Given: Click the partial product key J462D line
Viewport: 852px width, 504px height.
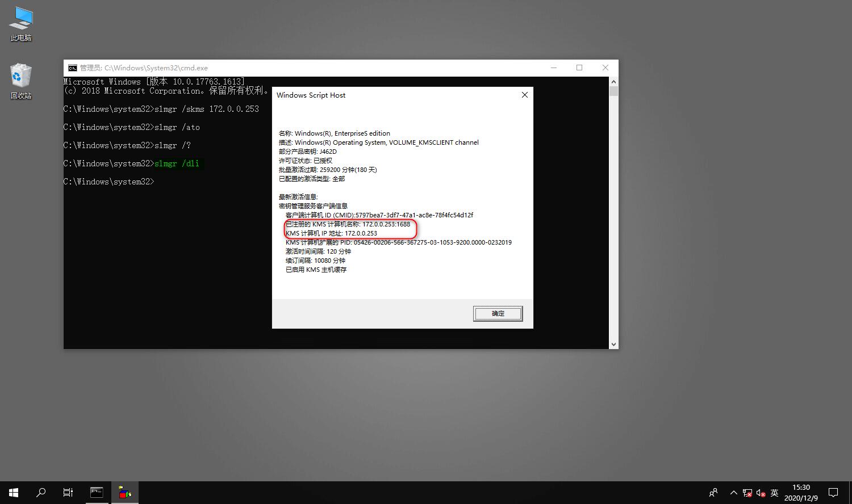Looking at the screenshot, I should click(308, 152).
